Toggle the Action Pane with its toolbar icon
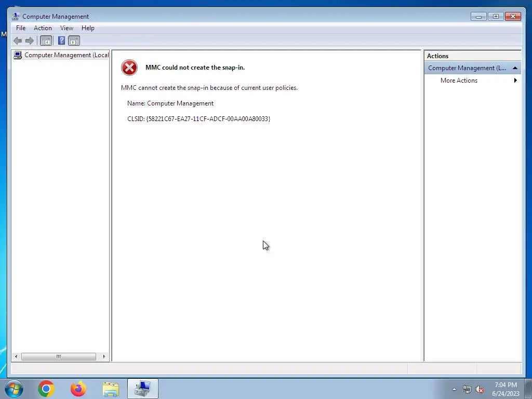The width and height of the screenshot is (532, 399). coord(74,41)
